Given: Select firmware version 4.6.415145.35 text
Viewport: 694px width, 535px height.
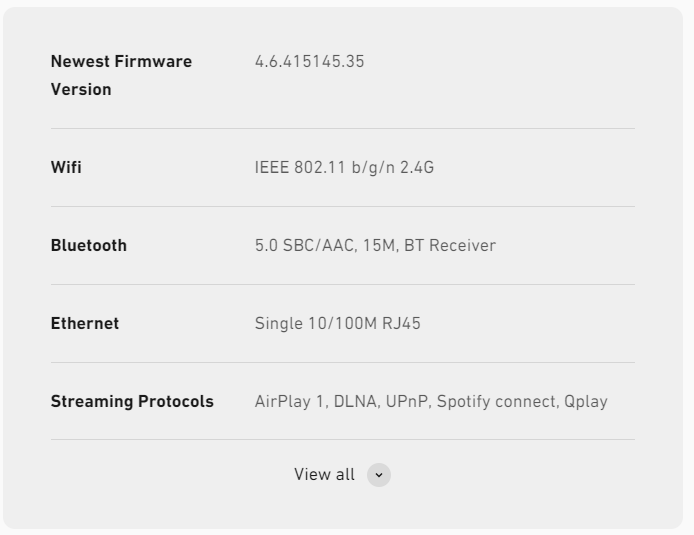Looking at the screenshot, I should point(309,62).
